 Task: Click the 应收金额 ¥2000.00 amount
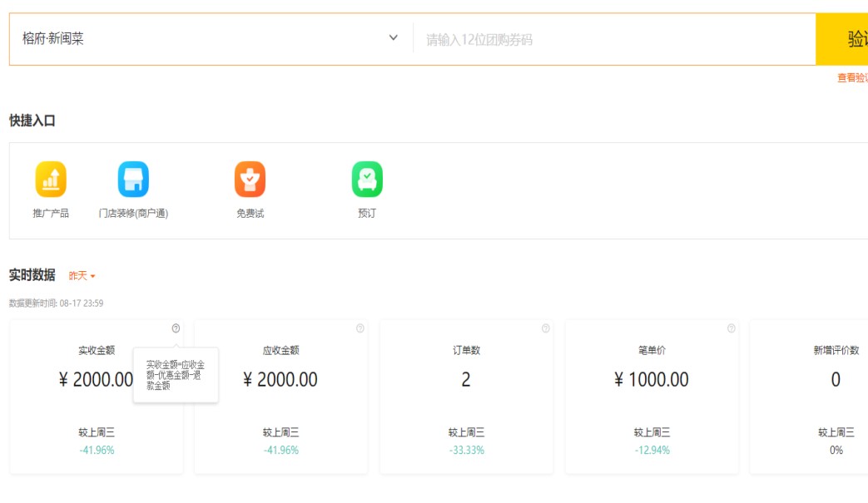280,380
